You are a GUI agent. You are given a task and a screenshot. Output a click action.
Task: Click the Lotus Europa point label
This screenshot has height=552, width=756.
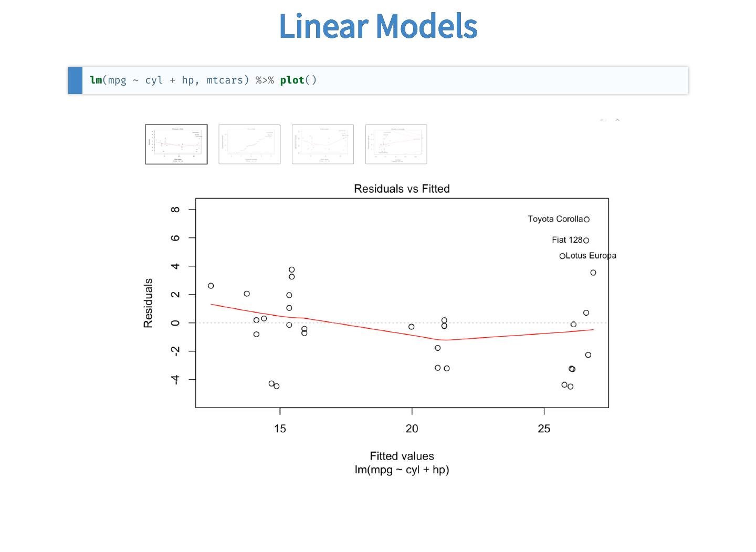click(x=591, y=256)
